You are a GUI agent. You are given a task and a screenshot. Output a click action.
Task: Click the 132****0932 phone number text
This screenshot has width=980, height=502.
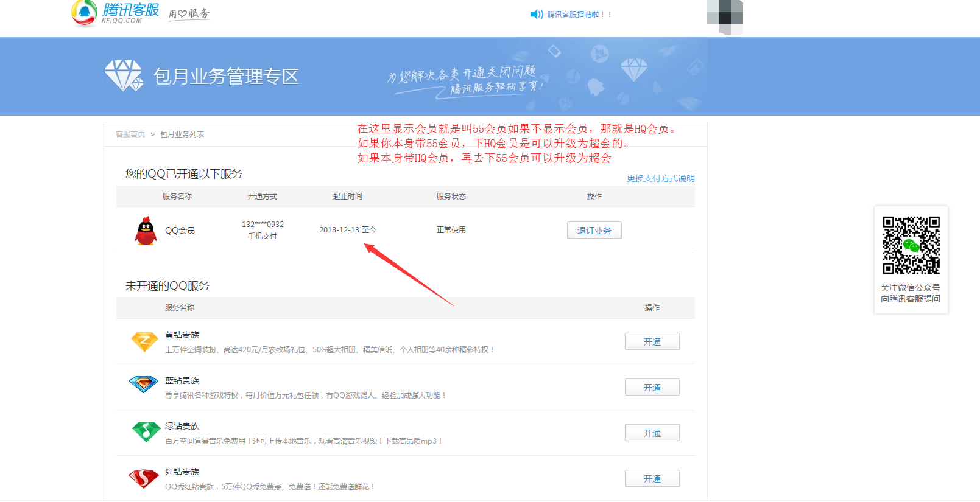click(x=263, y=225)
